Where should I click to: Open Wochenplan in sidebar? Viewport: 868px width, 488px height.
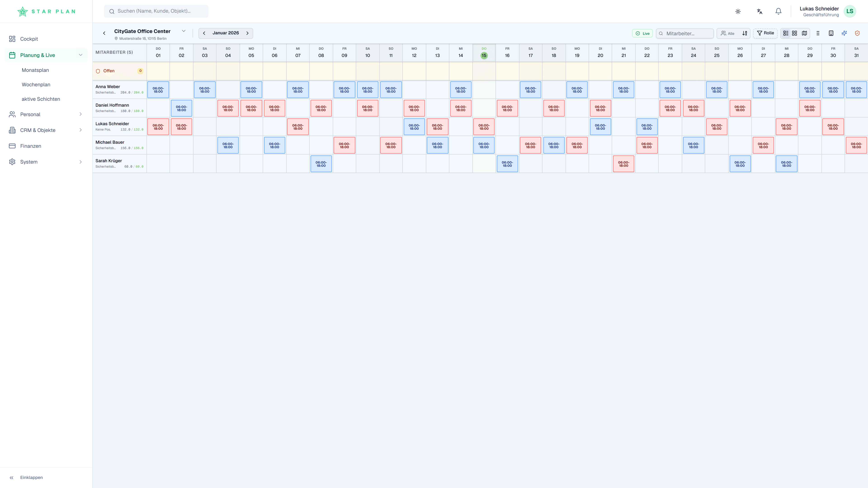click(x=36, y=84)
